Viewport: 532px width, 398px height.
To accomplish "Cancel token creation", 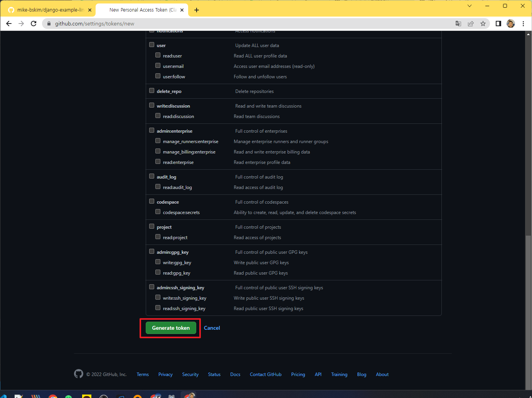I will (x=212, y=328).
